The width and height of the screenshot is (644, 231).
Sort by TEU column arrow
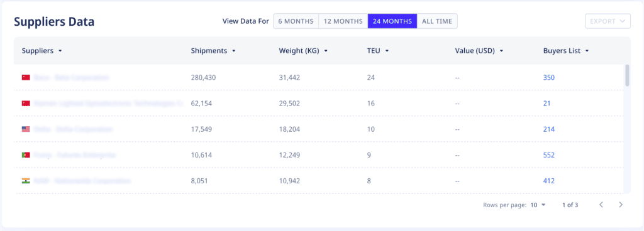tap(387, 51)
